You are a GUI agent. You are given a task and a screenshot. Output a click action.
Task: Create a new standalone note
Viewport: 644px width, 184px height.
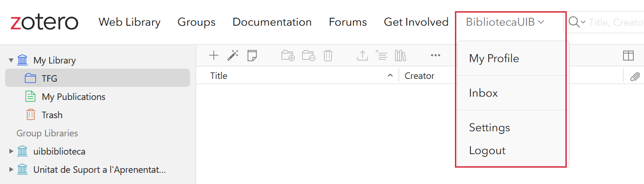click(252, 56)
